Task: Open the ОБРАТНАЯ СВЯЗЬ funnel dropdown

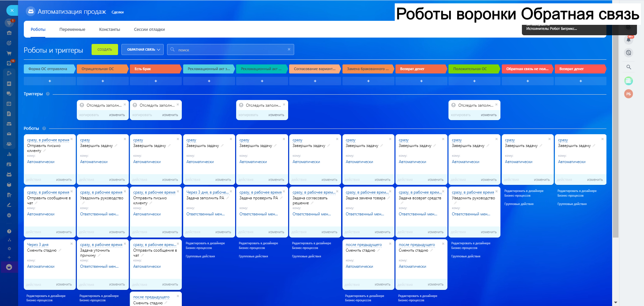Action: [x=143, y=49]
